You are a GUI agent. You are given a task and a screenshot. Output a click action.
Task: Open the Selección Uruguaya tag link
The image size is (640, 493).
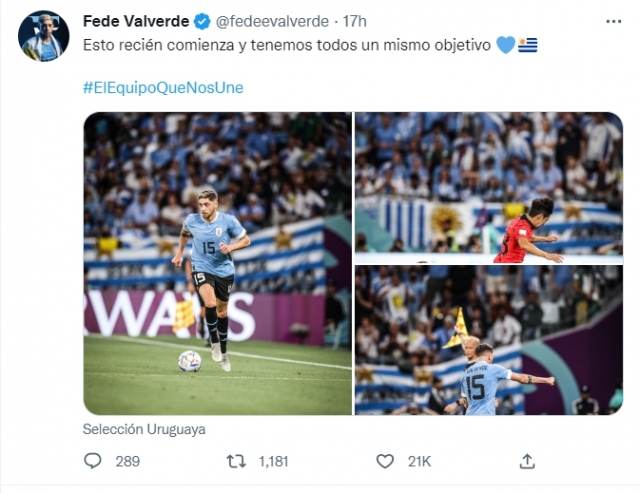pos(144,429)
